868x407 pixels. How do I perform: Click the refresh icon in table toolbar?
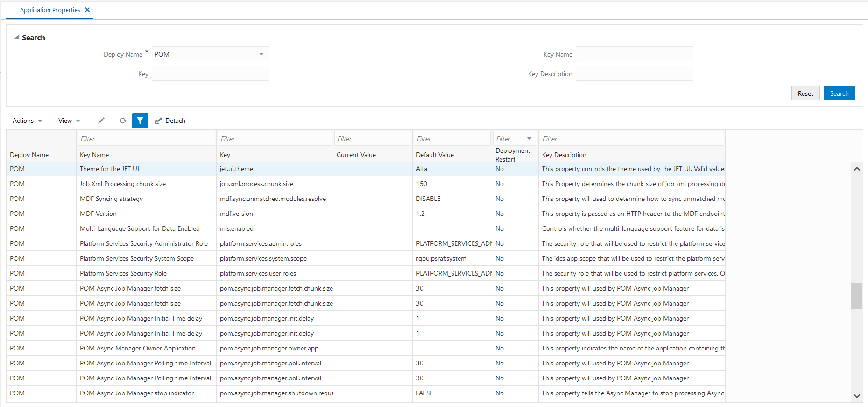tap(123, 121)
